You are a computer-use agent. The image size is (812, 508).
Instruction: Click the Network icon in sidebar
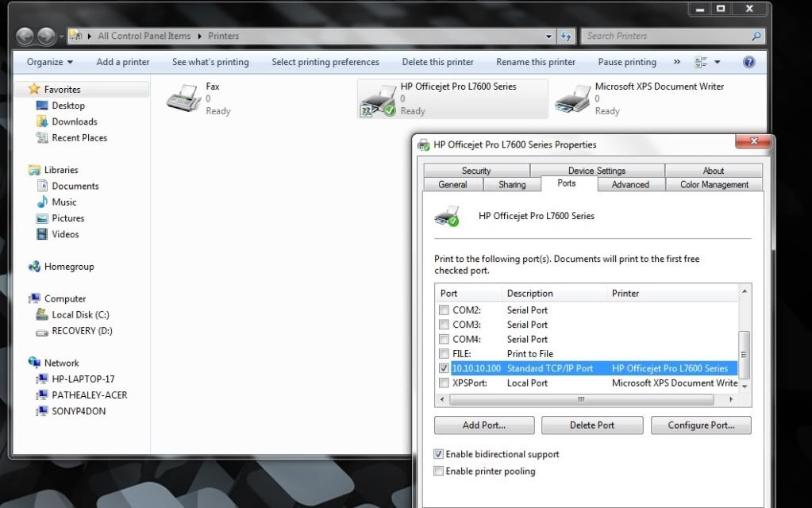pos(34,362)
